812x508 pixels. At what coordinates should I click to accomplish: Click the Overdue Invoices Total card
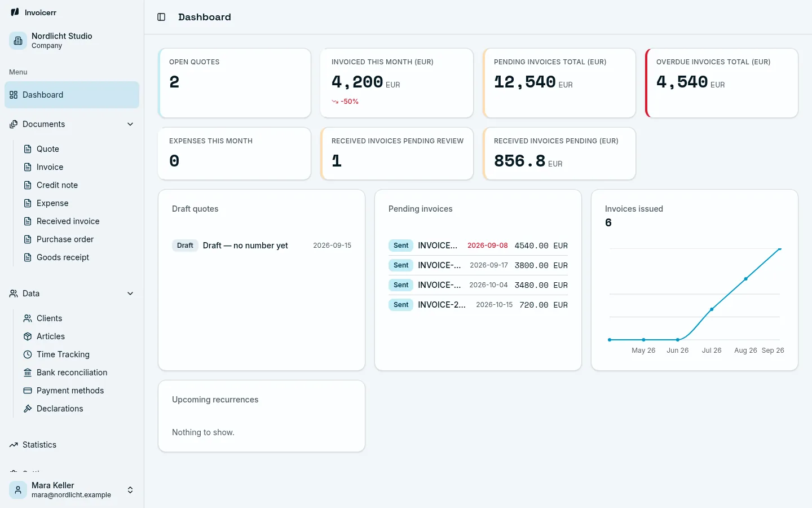722,83
